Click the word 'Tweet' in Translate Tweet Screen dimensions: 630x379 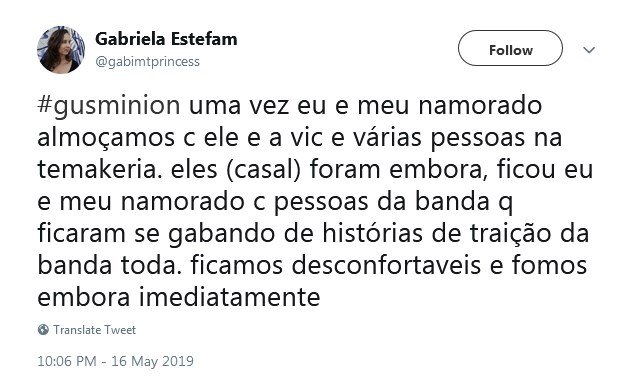point(120,330)
